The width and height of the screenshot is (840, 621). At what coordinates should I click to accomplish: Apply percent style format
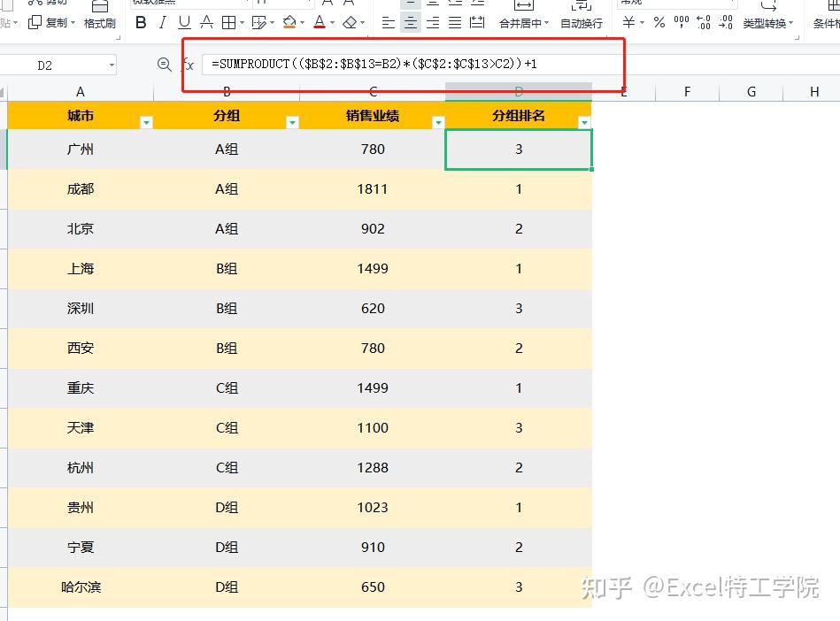coord(659,22)
